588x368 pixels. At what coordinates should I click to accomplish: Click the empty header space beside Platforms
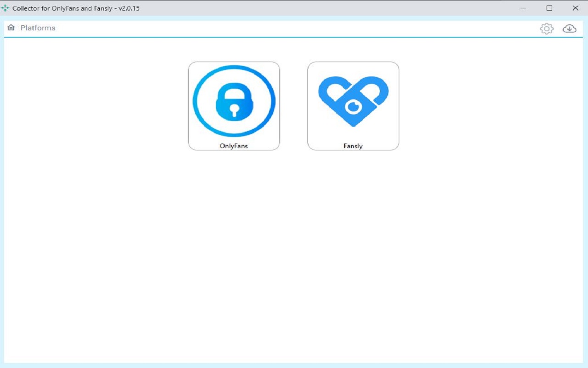point(294,28)
